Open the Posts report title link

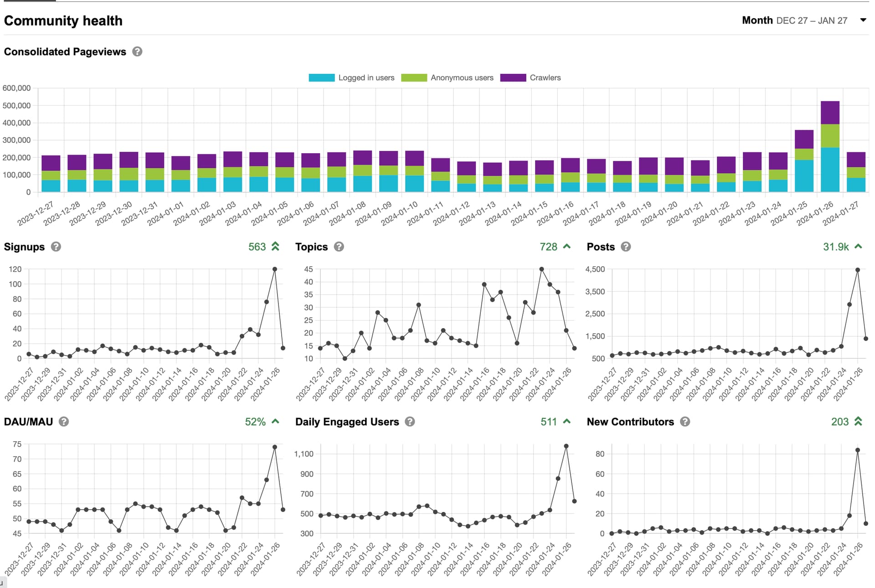(x=601, y=247)
